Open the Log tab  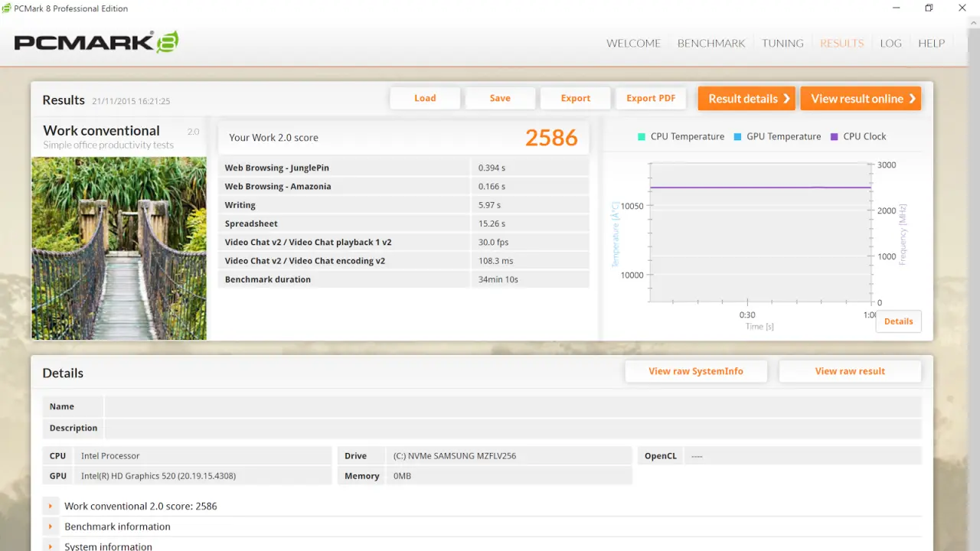[890, 43]
